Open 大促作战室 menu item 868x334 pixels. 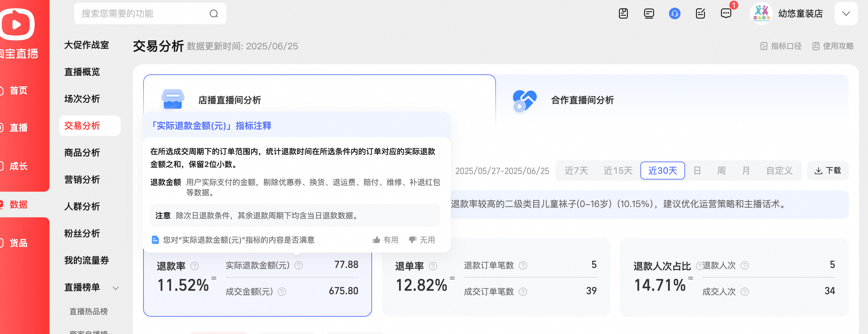(x=87, y=45)
